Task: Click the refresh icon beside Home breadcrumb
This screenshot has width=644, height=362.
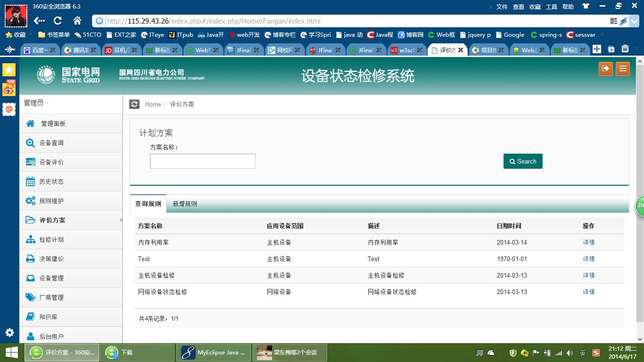Action: (x=134, y=104)
